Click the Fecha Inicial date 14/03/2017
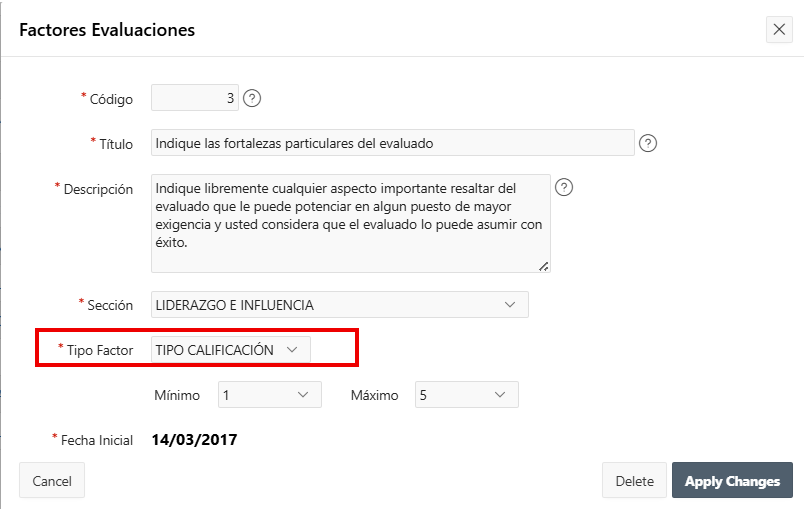 194,439
